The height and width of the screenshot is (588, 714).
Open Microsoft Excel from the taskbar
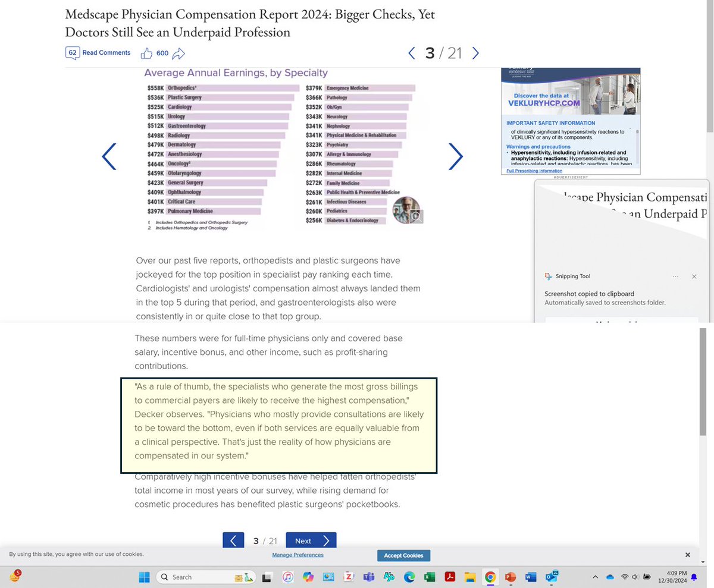click(x=429, y=577)
